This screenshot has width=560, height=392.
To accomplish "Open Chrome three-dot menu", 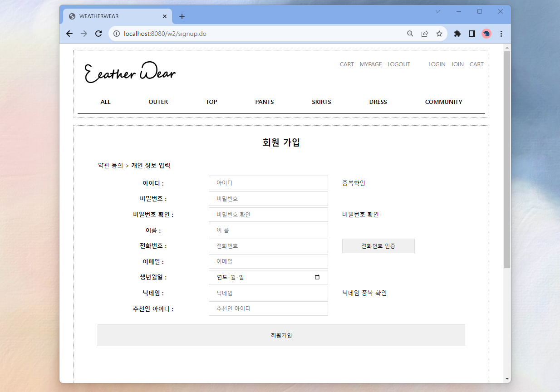I will (501, 34).
